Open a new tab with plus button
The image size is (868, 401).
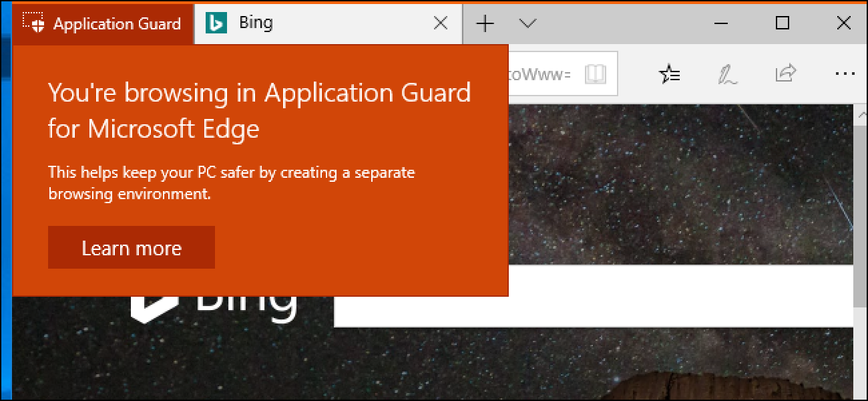tap(485, 23)
